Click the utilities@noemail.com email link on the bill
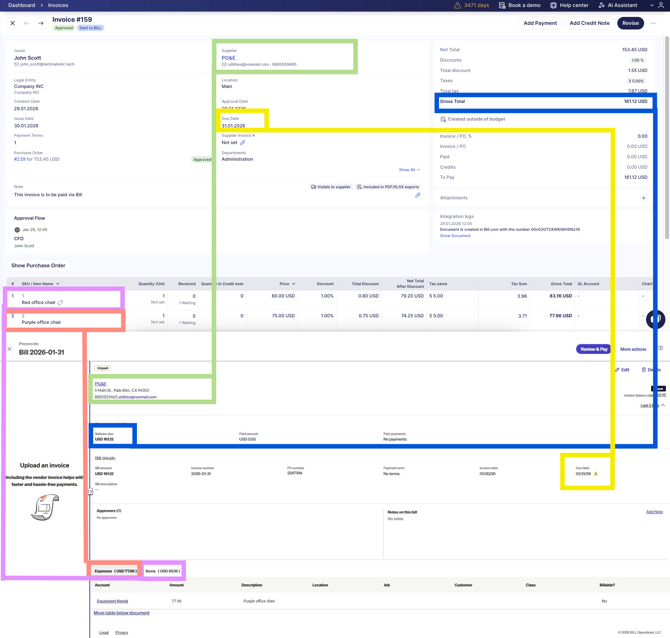Viewport: 670px width, 638px height. 137,397
